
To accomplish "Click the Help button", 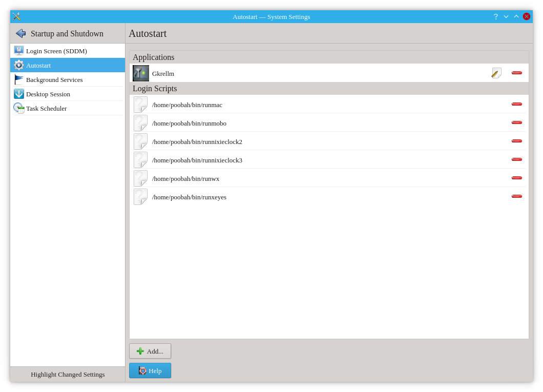I will pyautogui.click(x=150, y=370).
